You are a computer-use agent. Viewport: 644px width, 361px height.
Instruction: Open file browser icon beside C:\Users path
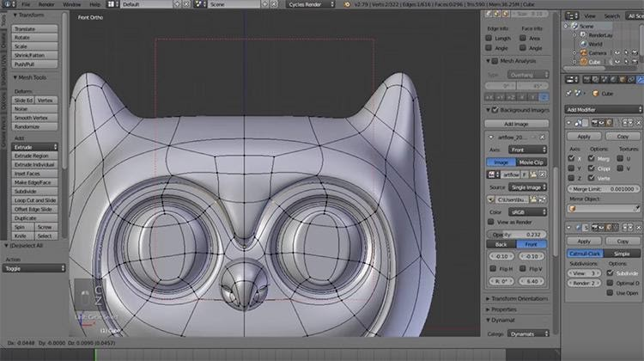coord(533,199)
